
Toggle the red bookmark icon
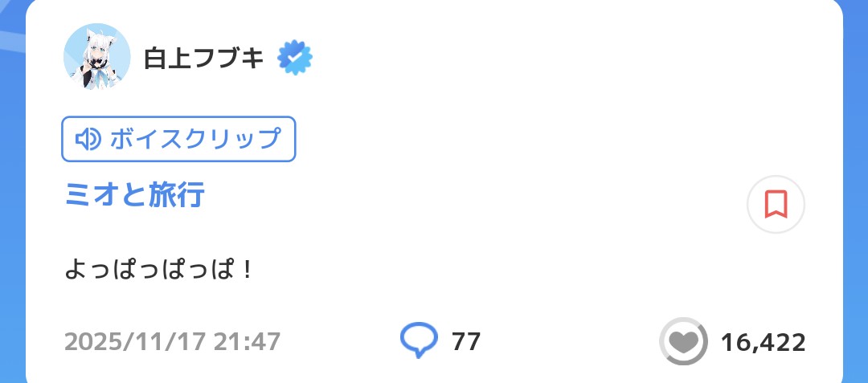pos(776,205)
